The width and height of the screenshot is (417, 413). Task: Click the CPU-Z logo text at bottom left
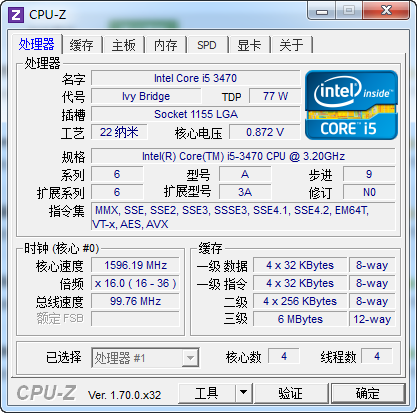coord(46,393)
